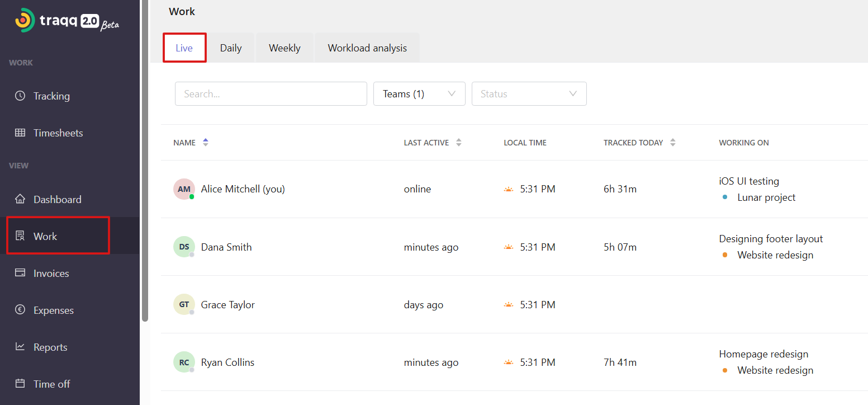The image size is (868, 405).
Task: Click Grace Taylor's GT avatar
Action: (x=184, y=304)
